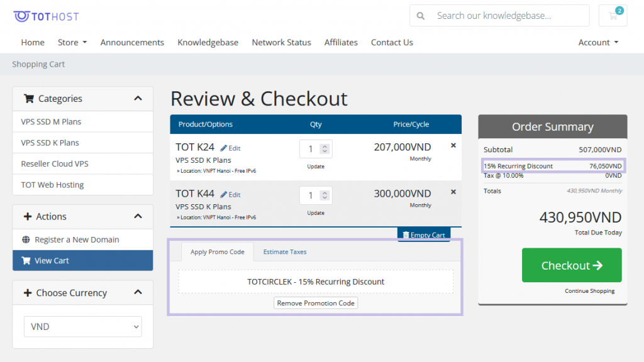
Task: Remove TOT K24 item with X icon
Action: click(453, 145)
